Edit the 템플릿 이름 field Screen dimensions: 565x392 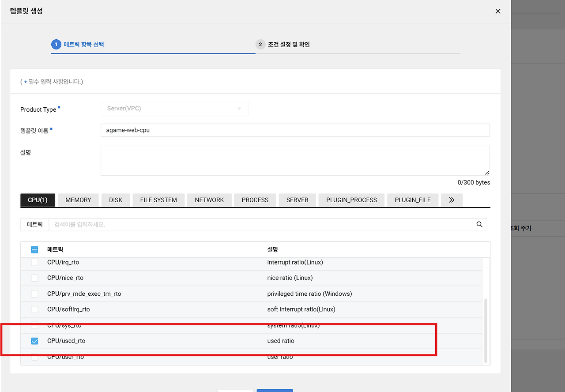point(295,130)
